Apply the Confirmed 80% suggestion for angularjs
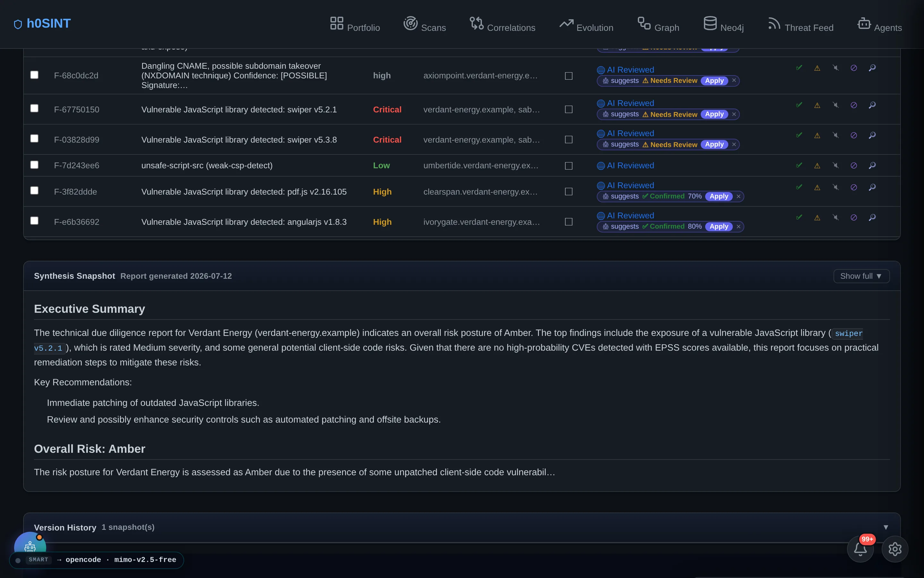The image size is (924, 578). coord(719,227)
